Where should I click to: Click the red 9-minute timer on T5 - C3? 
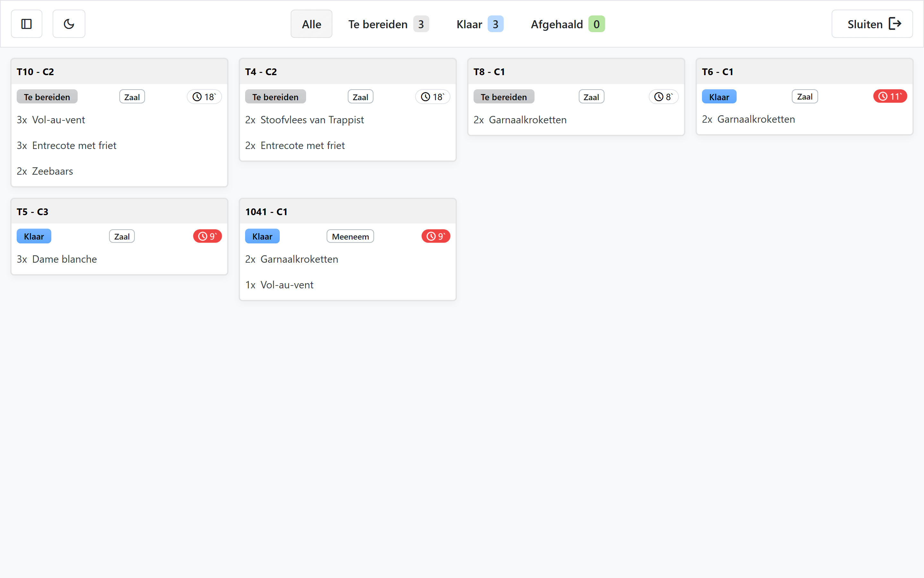(x=207, y=236)
